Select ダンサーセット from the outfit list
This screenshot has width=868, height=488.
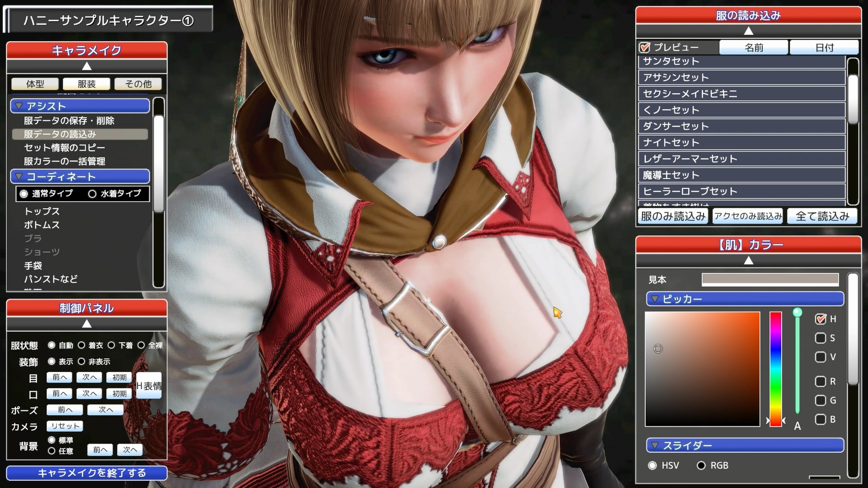tap(741, 126)
